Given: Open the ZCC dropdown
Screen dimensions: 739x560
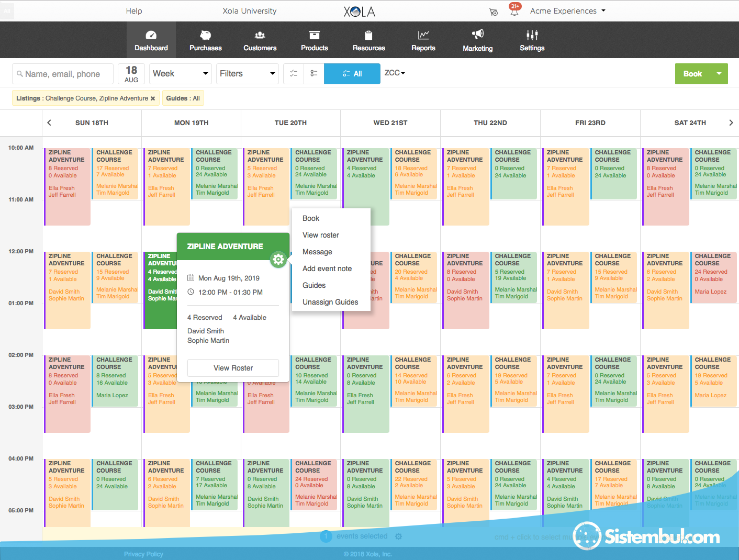Looking at the screenshot, I should (x=395, y=73).
